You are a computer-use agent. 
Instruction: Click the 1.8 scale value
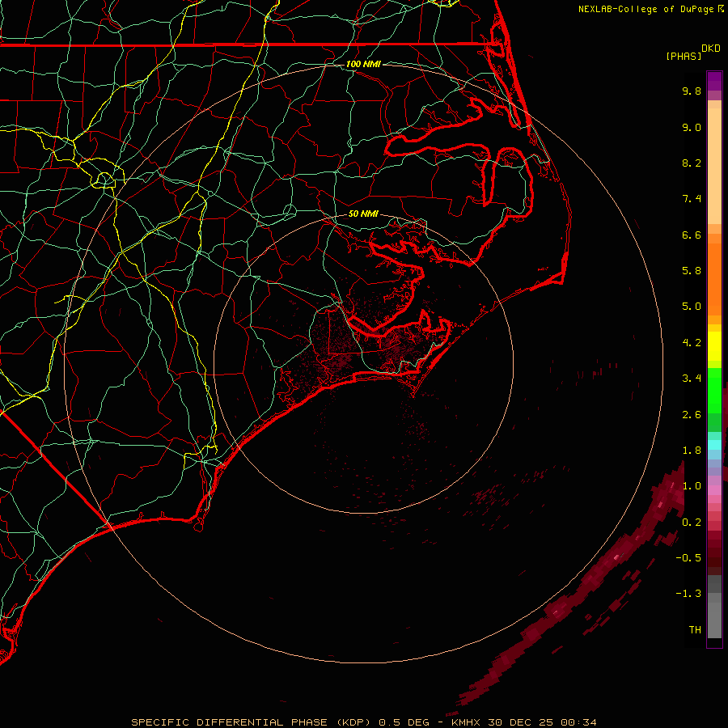[x=692, y=451]
